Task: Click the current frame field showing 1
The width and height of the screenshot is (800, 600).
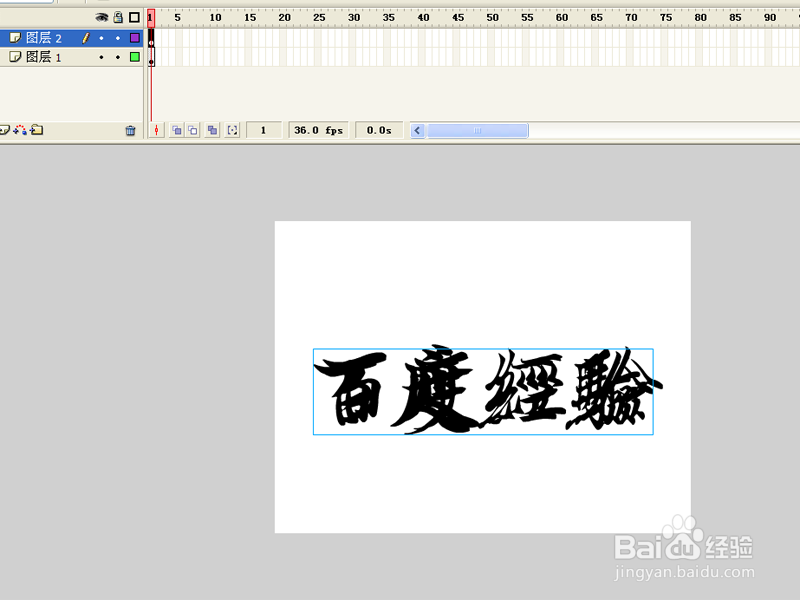Action: pos(264,130)
